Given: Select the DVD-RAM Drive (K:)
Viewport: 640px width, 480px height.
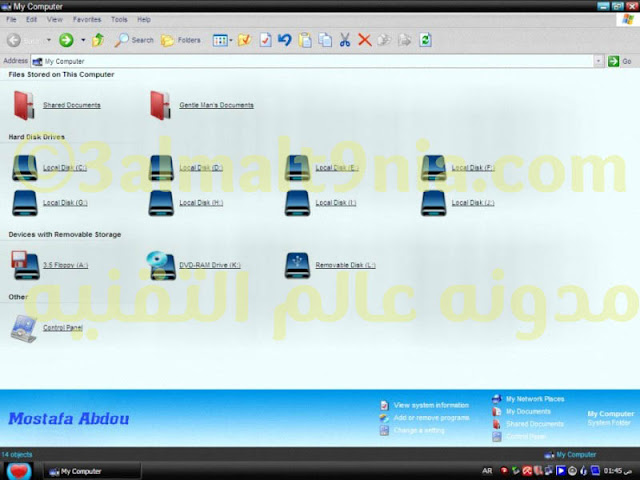Looking at the screenshot, I should point(193,265).
